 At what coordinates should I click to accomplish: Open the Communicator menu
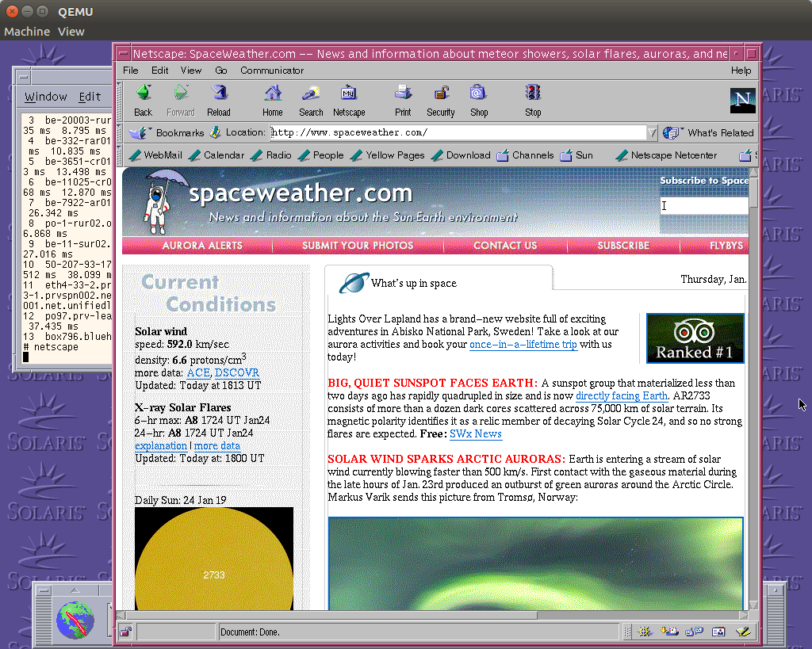(272, 71)
